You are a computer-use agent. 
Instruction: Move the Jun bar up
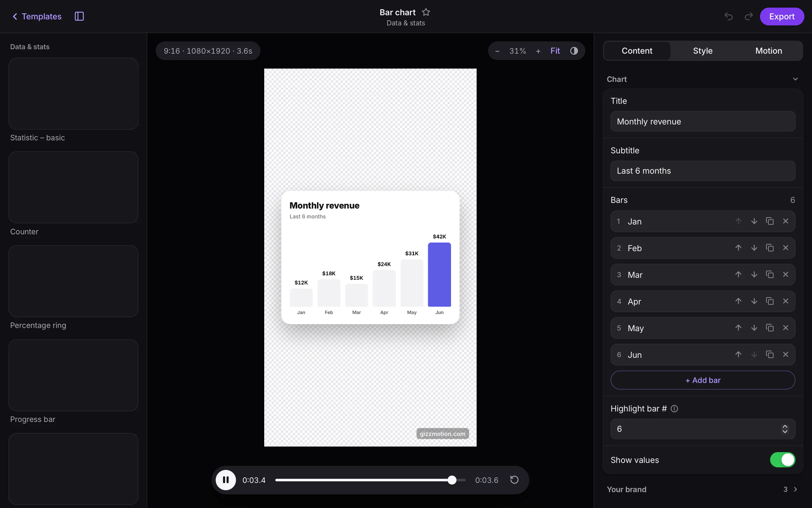pos(738,354)
